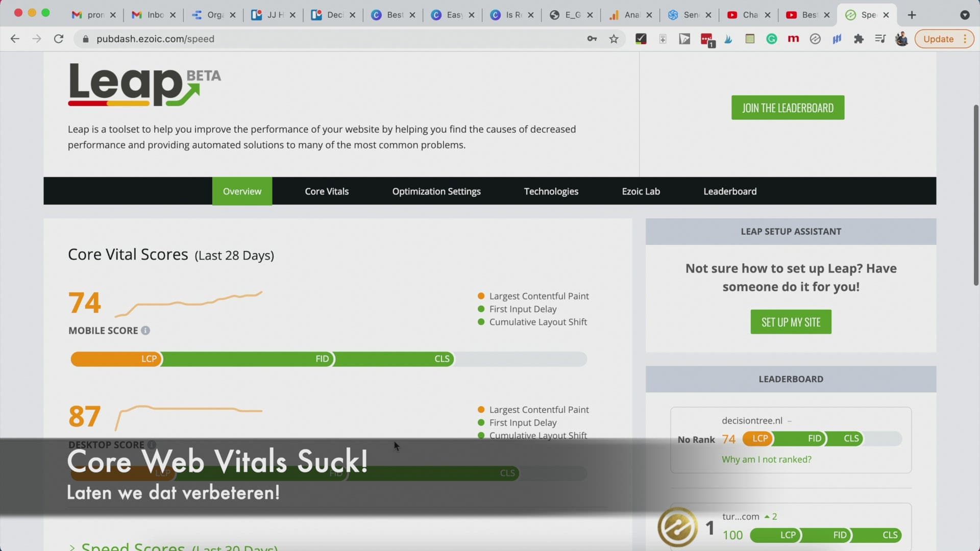This screenshot has width=980, height=551.
Task: Select the Overview navigation tab
Action: tap(242, 191)
